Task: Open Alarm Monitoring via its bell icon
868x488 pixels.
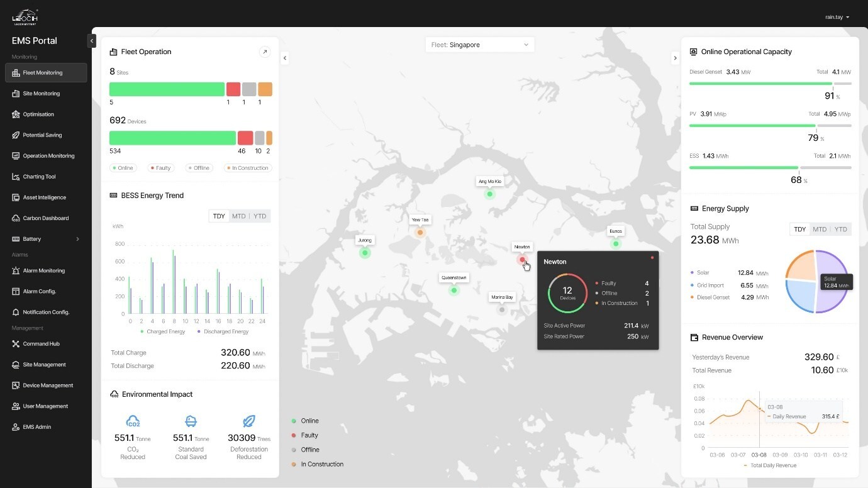Action: pyautogui.click(x=16, y=270)
